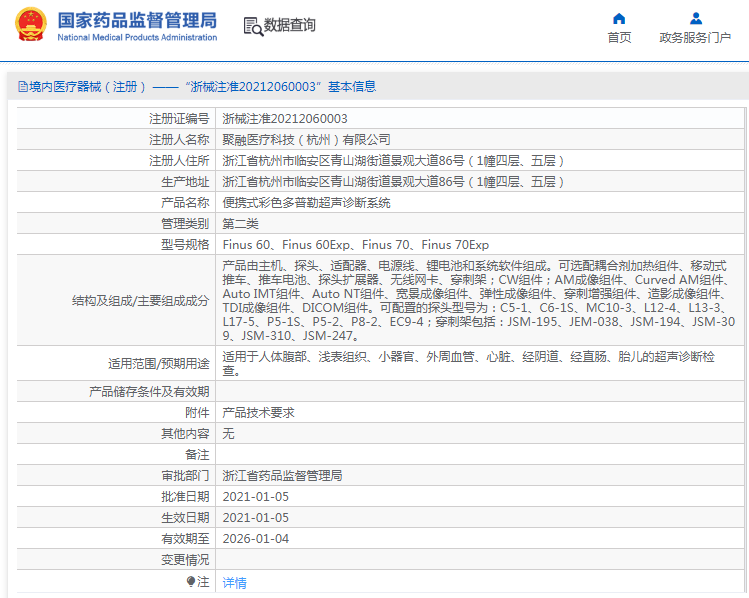The width and height of the screenshot is (749, 598).
Task: Click the document icon before 境内医疗器械
Action: 22,86
